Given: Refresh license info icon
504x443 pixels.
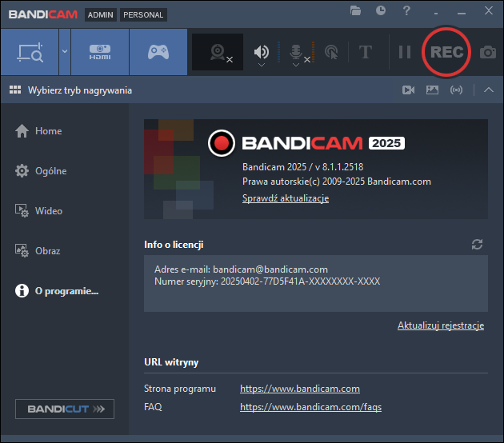Looking at the screenshot, I should (x=477, y=244).
